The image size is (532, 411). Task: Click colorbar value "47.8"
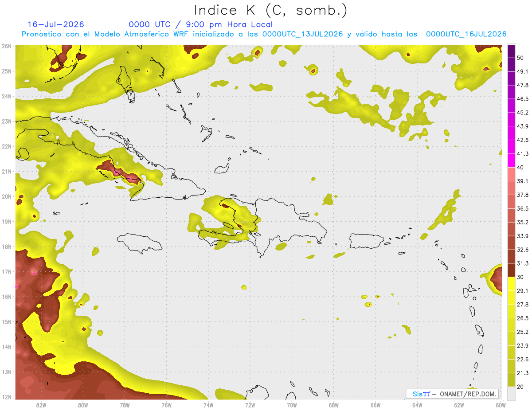tap(523, 85)
